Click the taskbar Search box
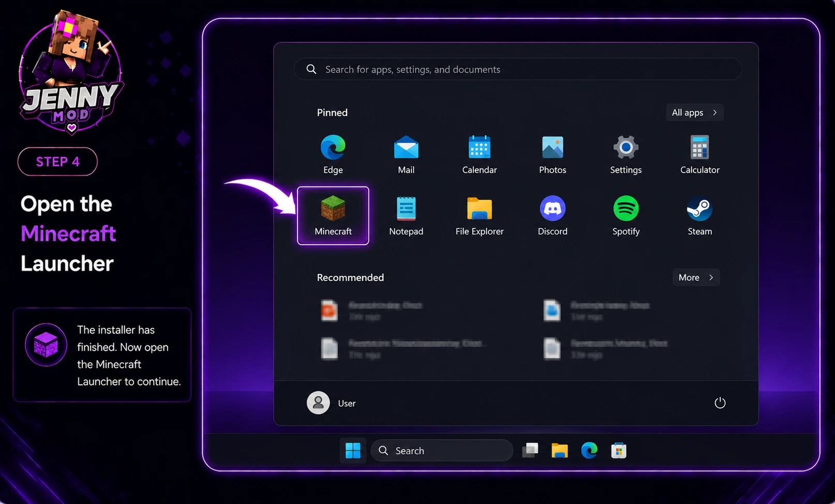The height and width of the screenshot is (504, 835). pos(442,451)
